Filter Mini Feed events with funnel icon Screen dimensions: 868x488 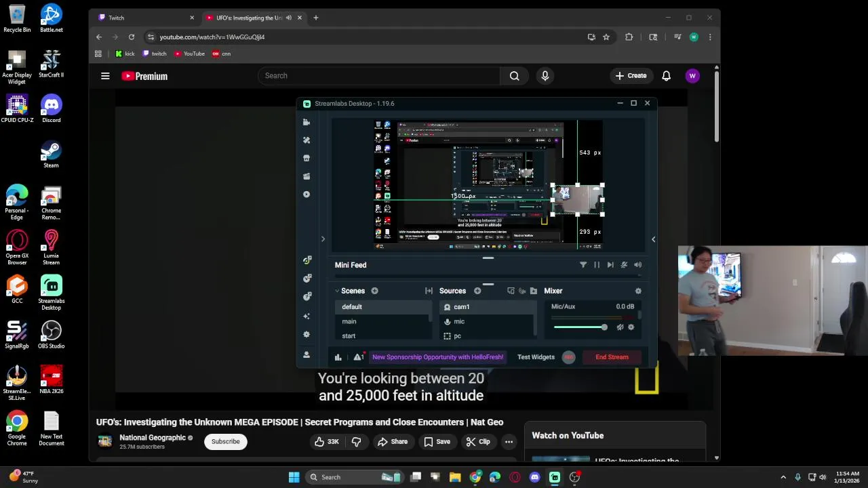(583, 265)
